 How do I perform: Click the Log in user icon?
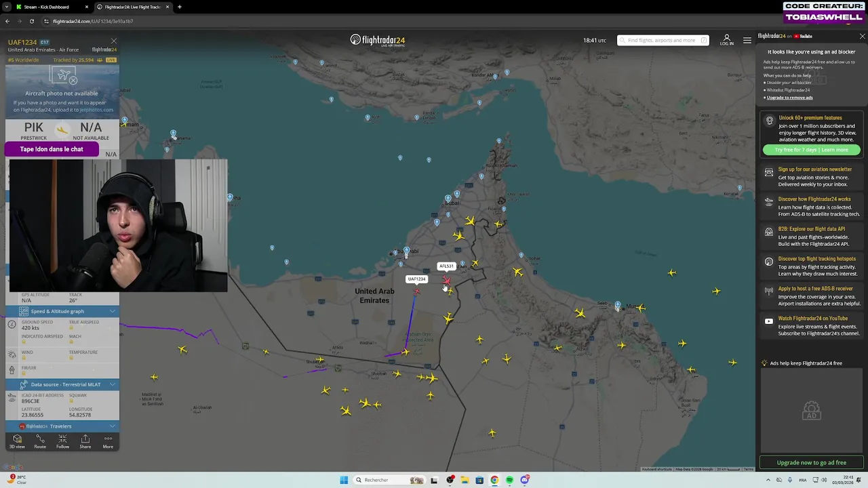coord(726,40)
